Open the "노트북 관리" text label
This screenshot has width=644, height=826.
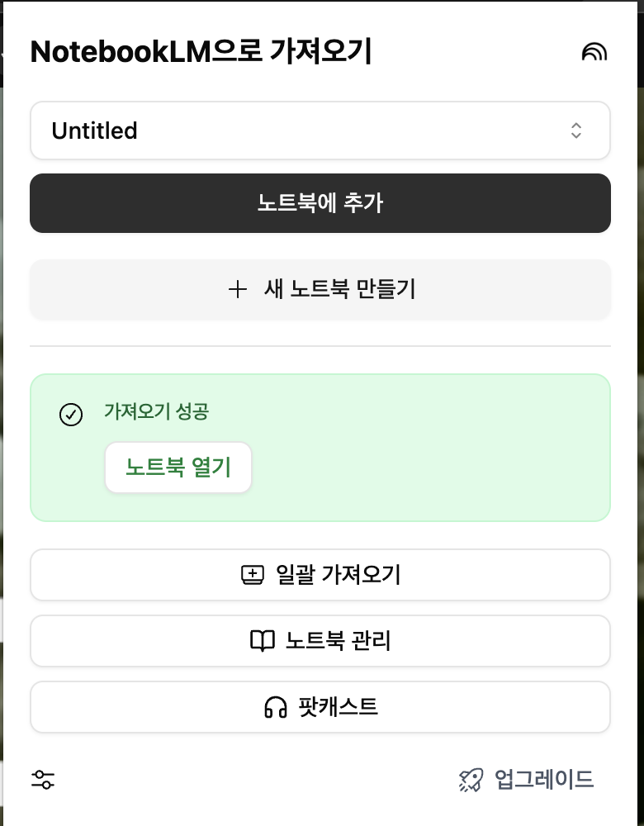338,641
